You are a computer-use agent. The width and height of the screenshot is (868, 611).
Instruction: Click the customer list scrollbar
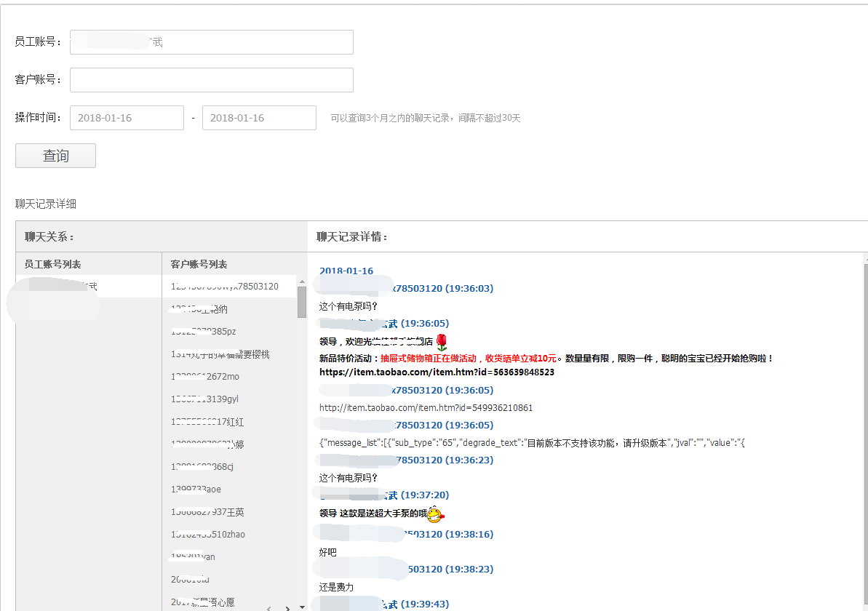tap(301, 305)
